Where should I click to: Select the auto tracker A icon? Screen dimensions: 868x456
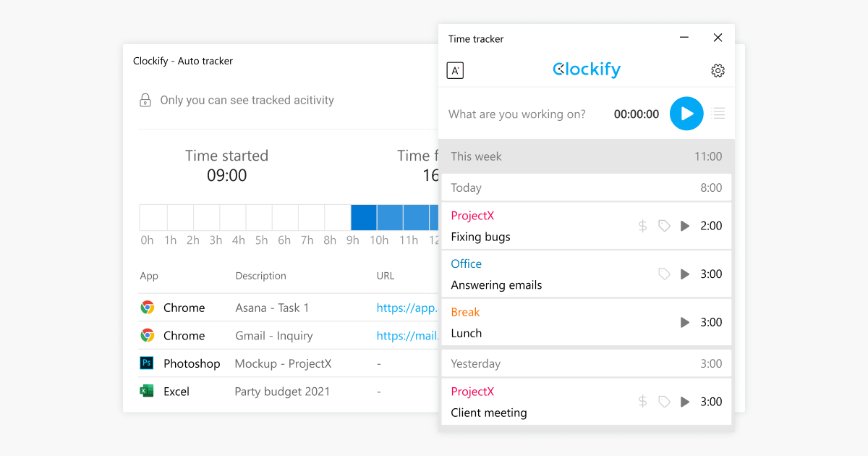[455, 70]
